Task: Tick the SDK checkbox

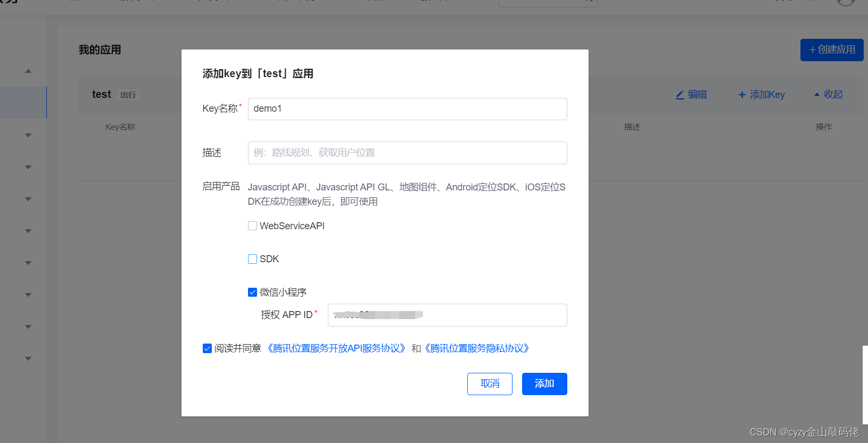Action: [x=252, y=259]
